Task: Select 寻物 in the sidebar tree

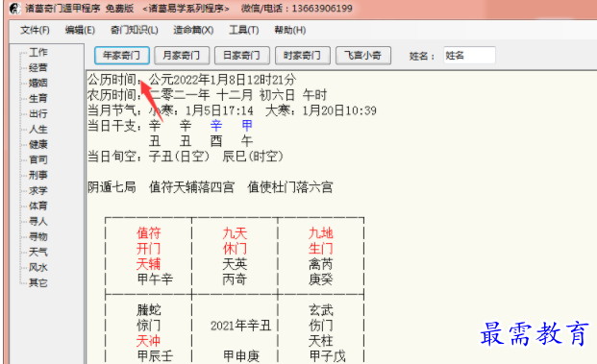Action: [x=38, y=236]
